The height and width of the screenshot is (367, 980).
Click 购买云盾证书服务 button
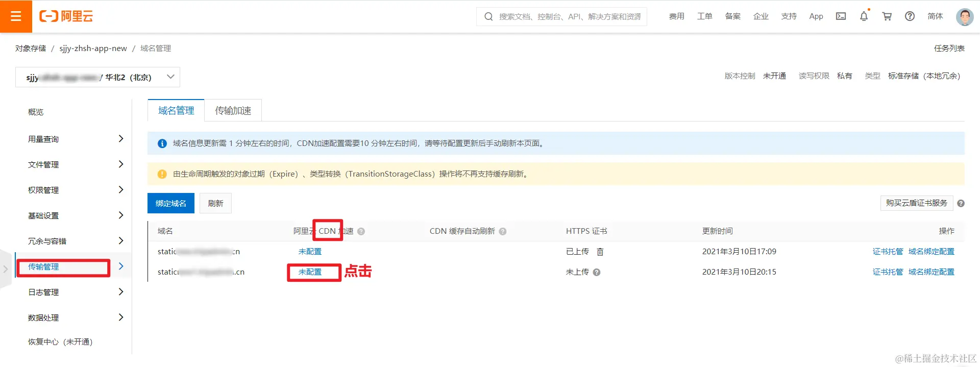[917, 203]
